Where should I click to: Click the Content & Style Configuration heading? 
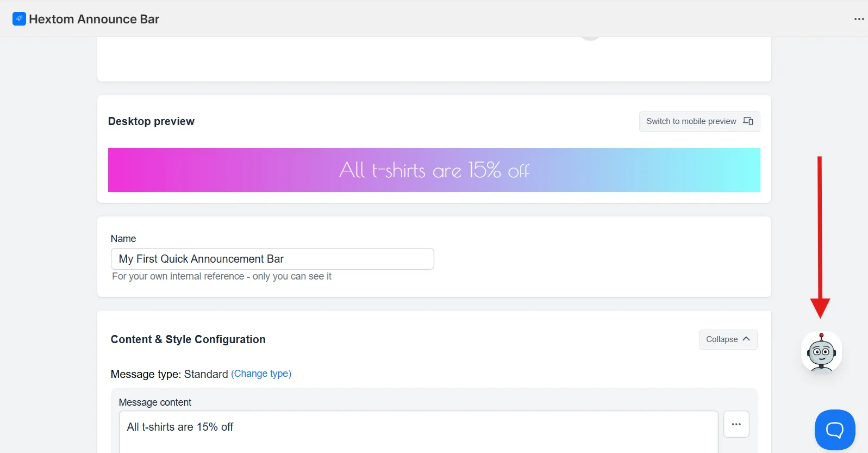coord(188,339)
